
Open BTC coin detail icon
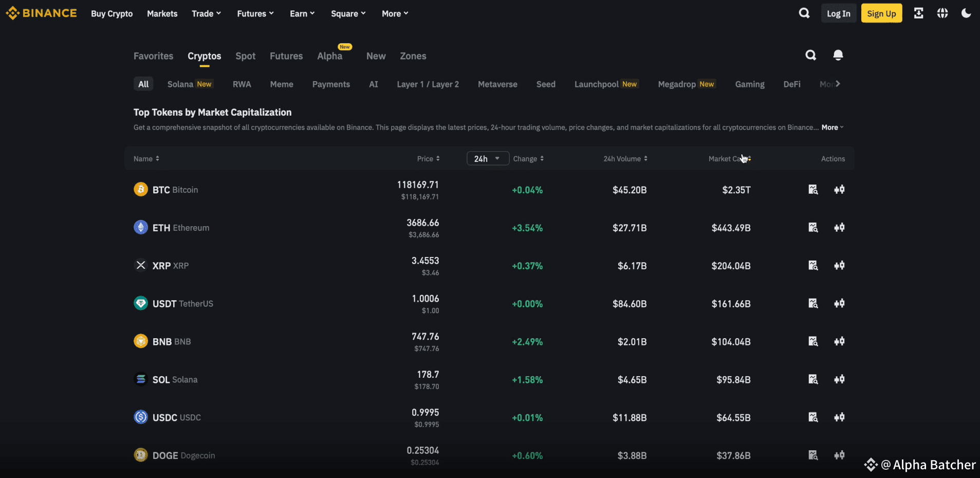(813, 190)
